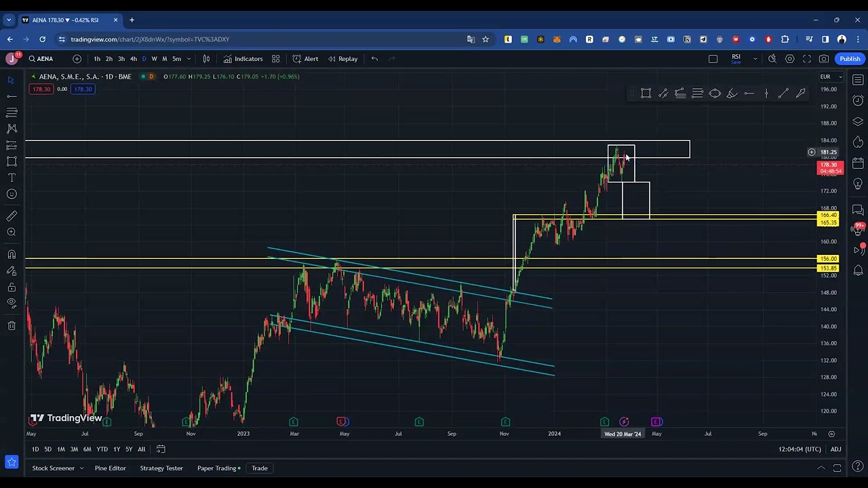The image size is (868, 488).
Task: Set date range to 6M
Action: click(87, 449)
